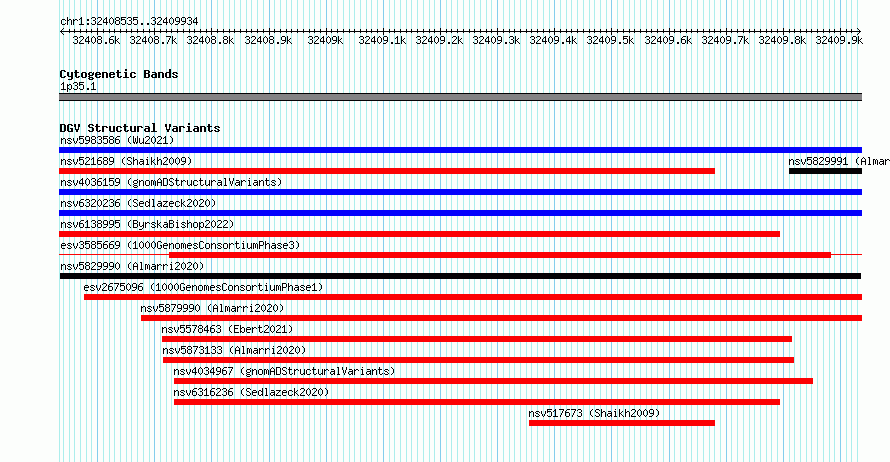
Task: Click the red bar under esv2675096
Action: click(x=473, y=297)
